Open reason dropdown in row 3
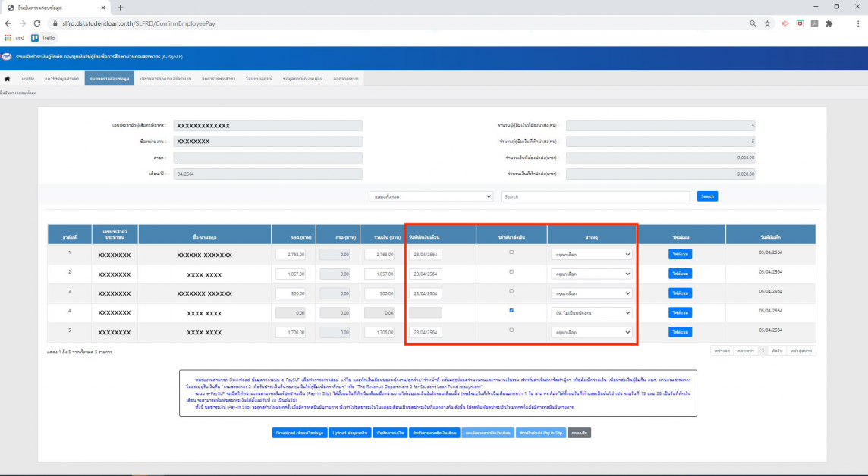868x476 pixels. tap(591, 293)
